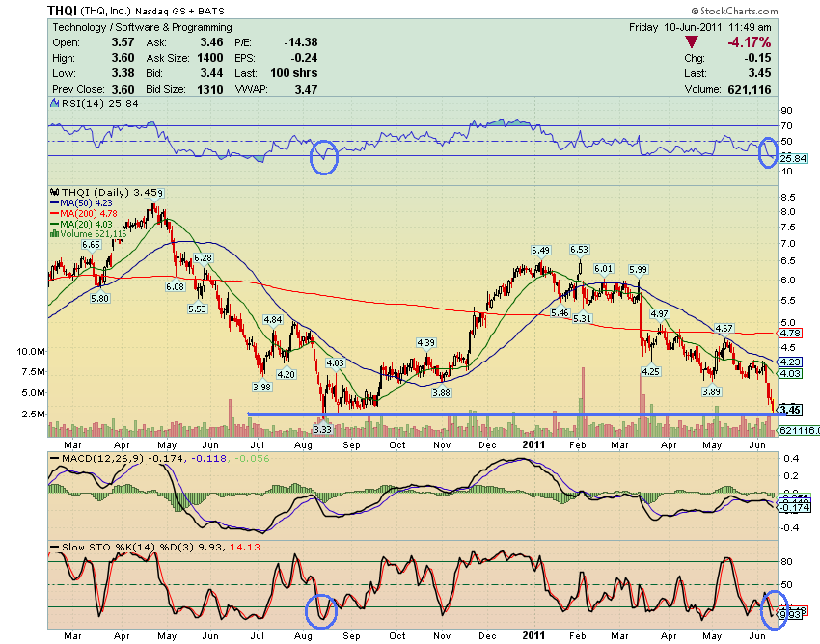Click the Low price value 3.38
This screenshot has height=644, width=820.
(123, 72)
